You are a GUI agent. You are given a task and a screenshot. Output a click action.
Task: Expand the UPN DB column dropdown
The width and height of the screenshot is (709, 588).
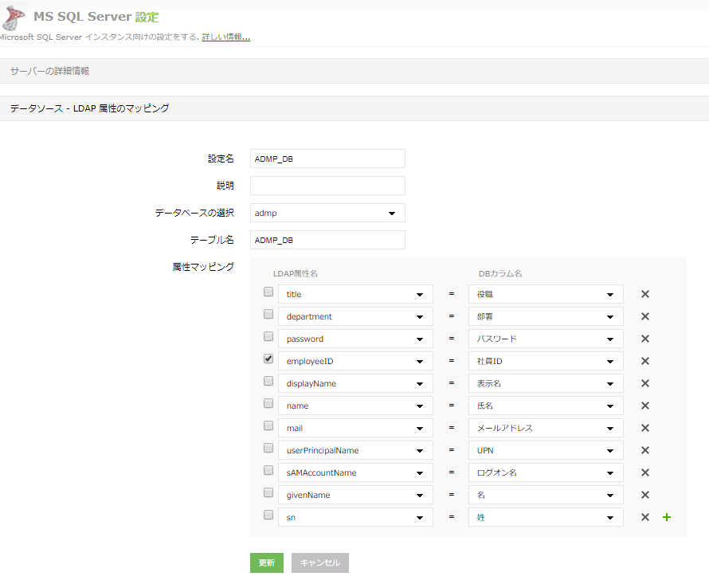(546, 450)
